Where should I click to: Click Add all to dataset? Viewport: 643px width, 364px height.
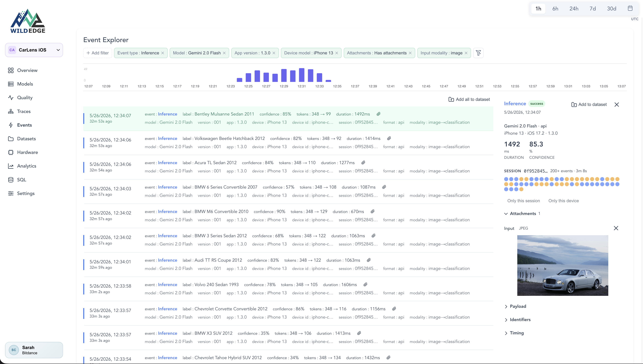point(469,100)
